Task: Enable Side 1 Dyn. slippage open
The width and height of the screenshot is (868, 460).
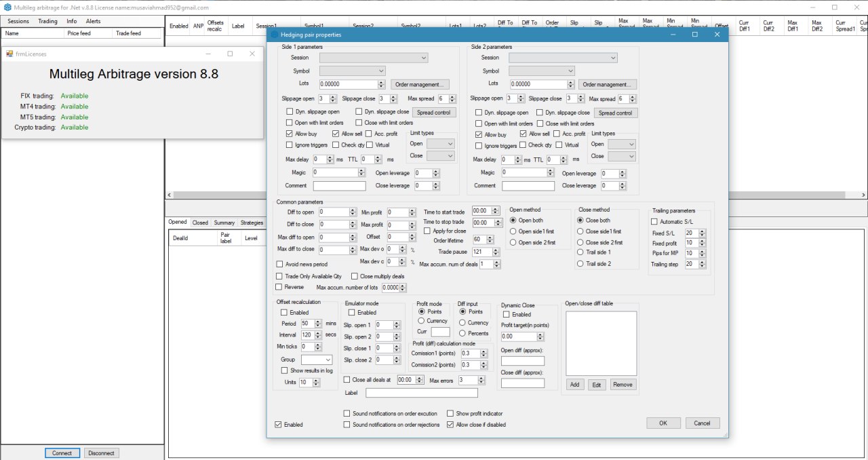Action: coord(290,112)
